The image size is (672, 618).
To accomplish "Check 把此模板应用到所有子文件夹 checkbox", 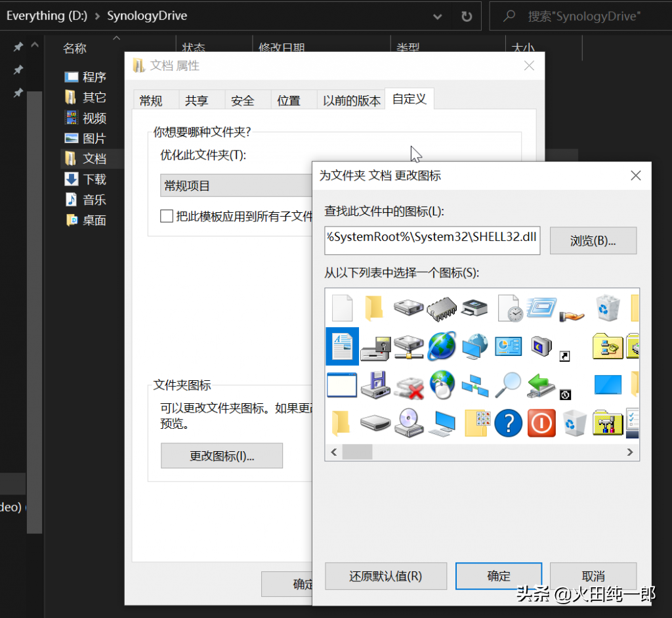I will 167,215.
